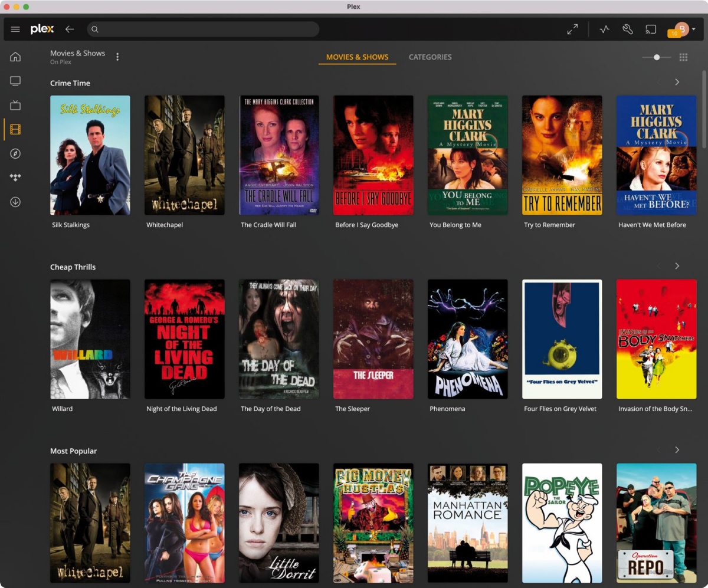
Task: Open Silk Stalkings poster
Action: click(90, 155)
